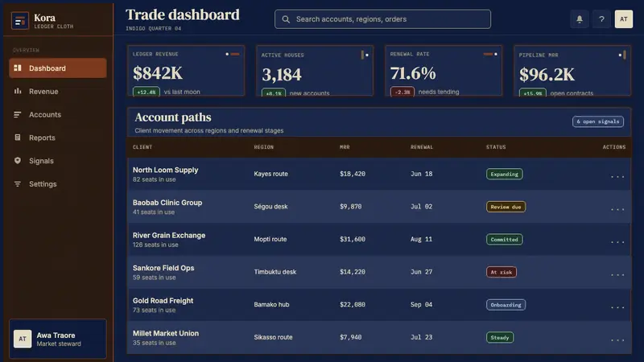The image size is (644, 362).
Task: Open the Accounts section
Action: [57, 114]
